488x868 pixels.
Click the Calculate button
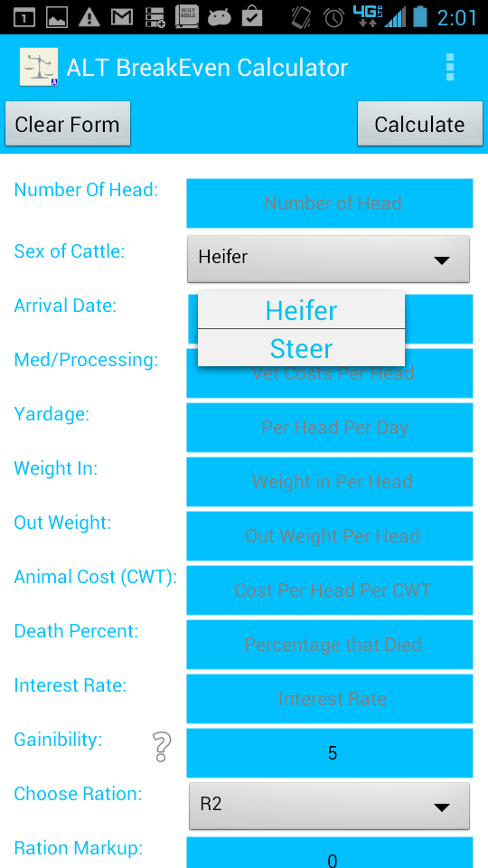pos(420,124)
